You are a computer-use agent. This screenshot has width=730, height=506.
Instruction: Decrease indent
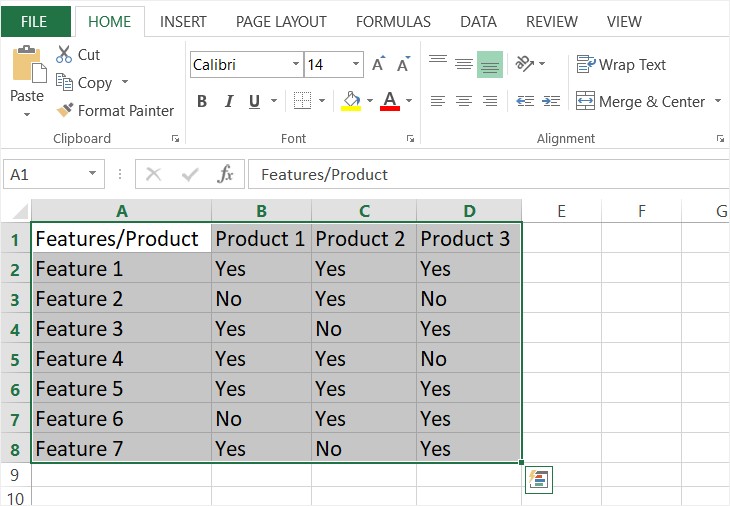[x=525, y=101]
